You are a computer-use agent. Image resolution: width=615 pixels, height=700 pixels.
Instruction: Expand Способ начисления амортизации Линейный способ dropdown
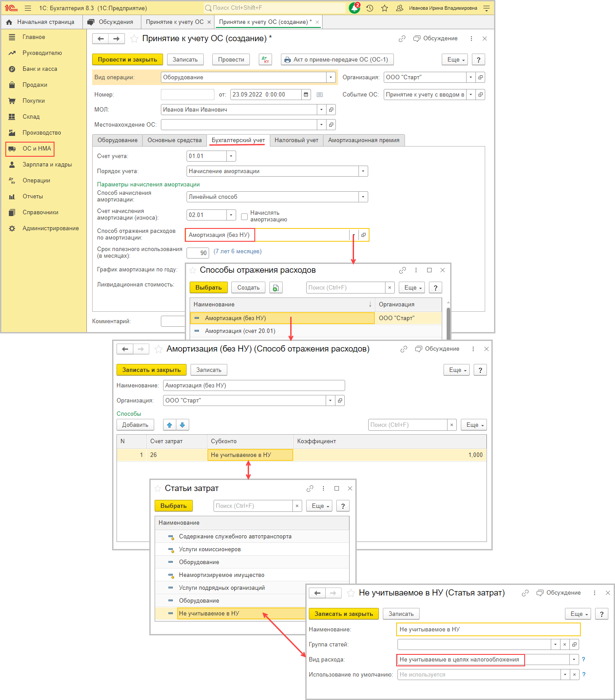[363, 197]
